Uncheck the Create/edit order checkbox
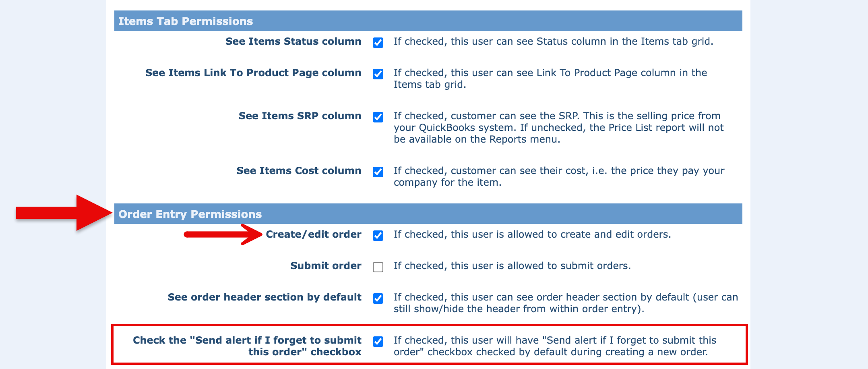The height and width of the screenshot is (369, 868). 378,235
